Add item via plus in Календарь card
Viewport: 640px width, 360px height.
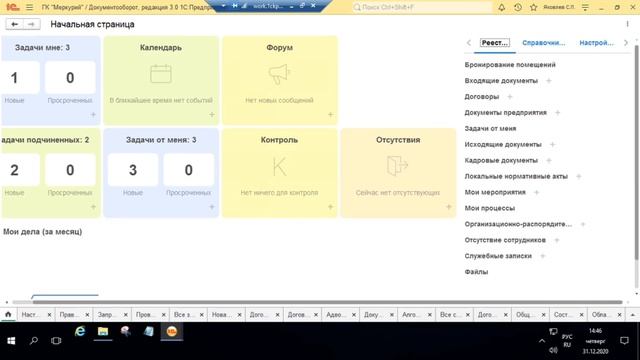212,115
